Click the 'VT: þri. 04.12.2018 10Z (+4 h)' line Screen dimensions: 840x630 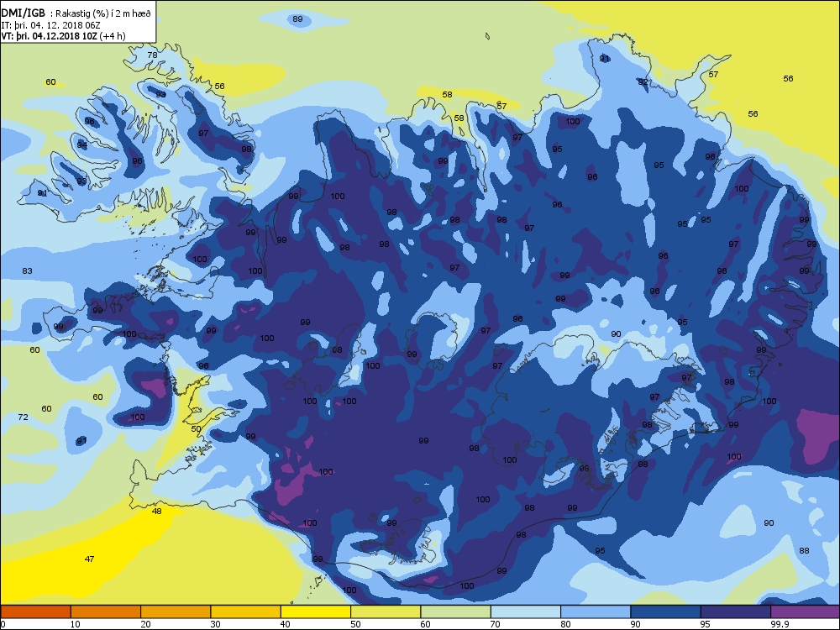pos(63,36)
